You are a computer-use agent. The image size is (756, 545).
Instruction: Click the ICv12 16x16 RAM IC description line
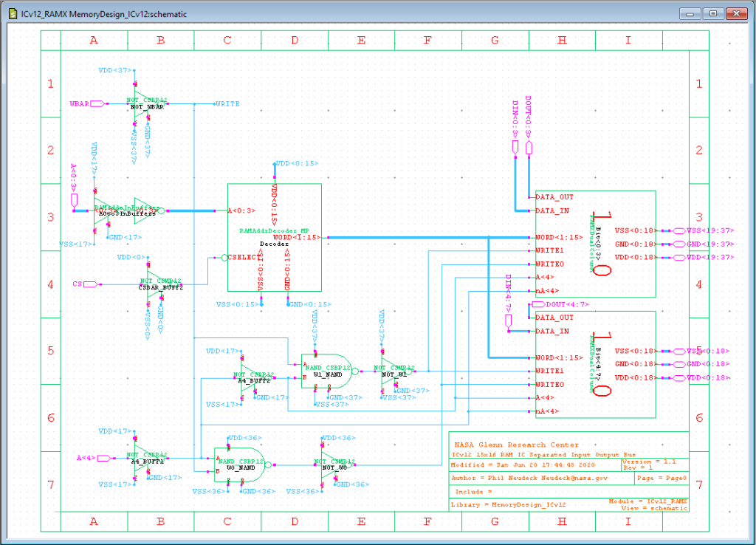tap(544, 454)
